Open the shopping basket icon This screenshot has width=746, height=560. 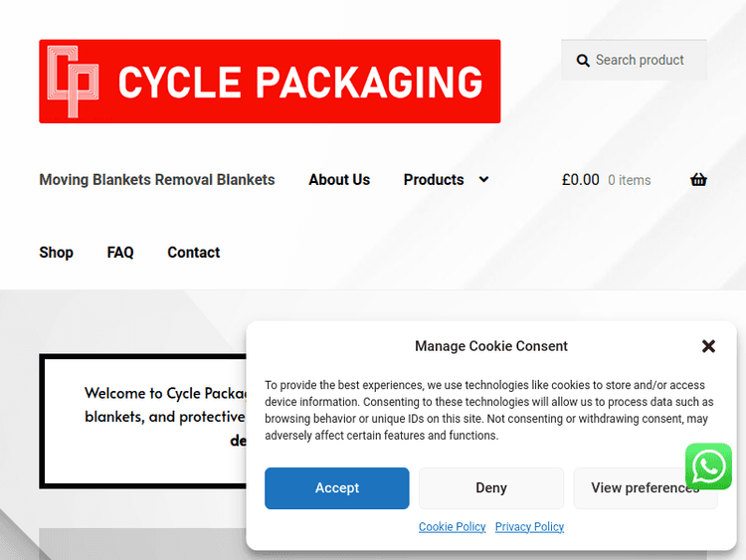(x=698, y=180)
